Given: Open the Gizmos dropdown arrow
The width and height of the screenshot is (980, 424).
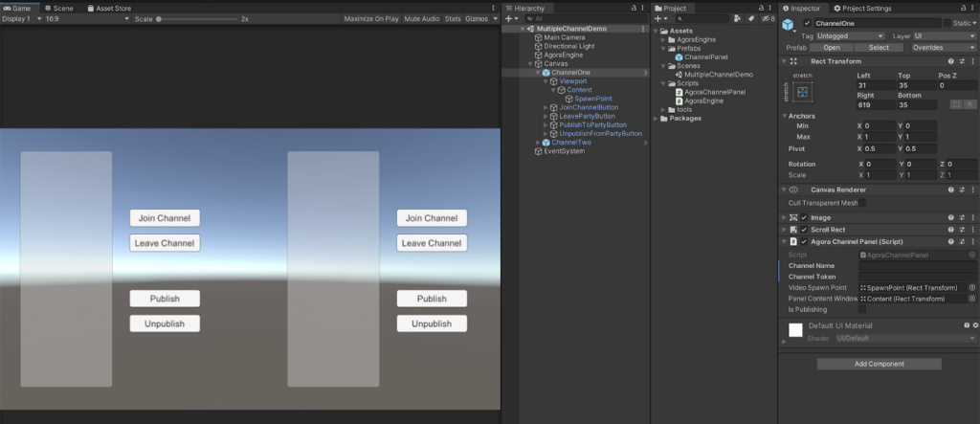Looking at the screenshot, I should (496, 19).
